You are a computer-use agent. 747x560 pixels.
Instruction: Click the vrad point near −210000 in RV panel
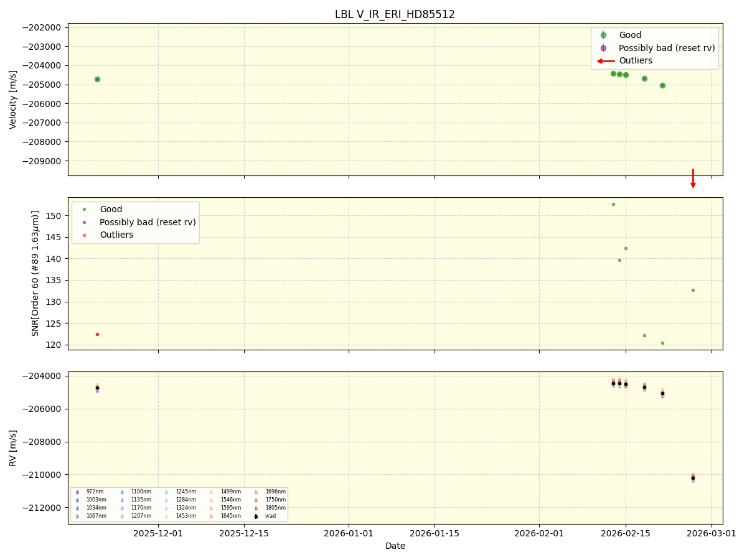tap(693, 478)
